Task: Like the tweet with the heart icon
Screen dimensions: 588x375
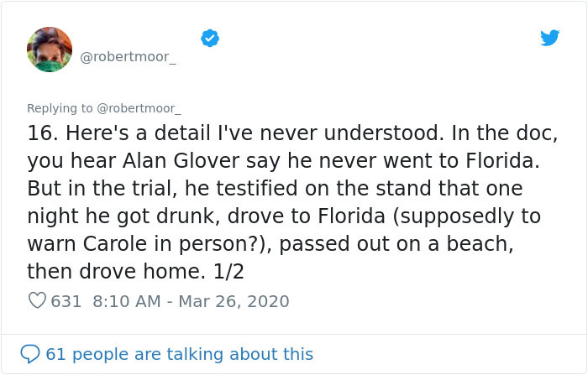Action: (37, 300)
